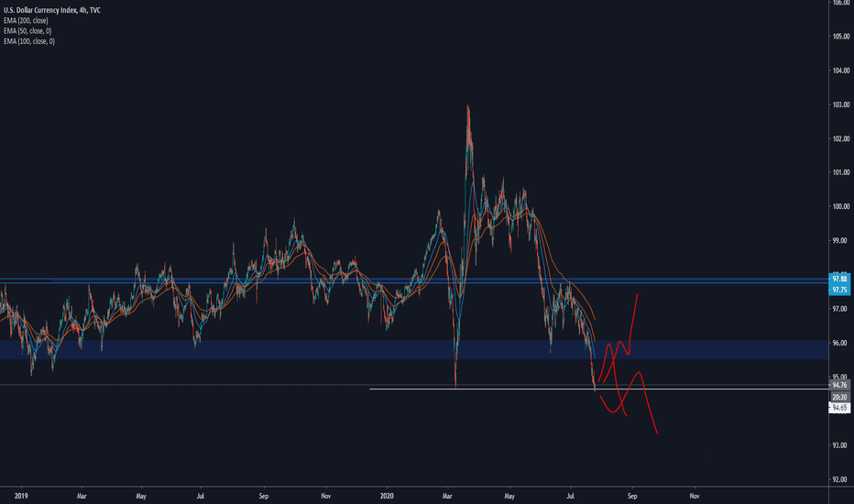Click the 96.00 price axis value
Viewport: 854px width, 504px height.
(839, 343)
